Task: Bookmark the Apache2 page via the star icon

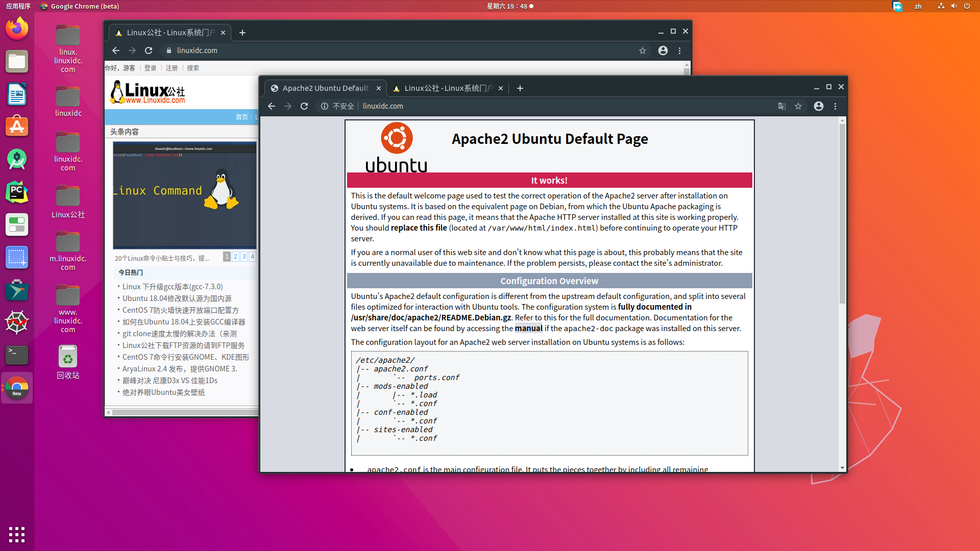Action: pyautogui.click(x=798, y=106)
